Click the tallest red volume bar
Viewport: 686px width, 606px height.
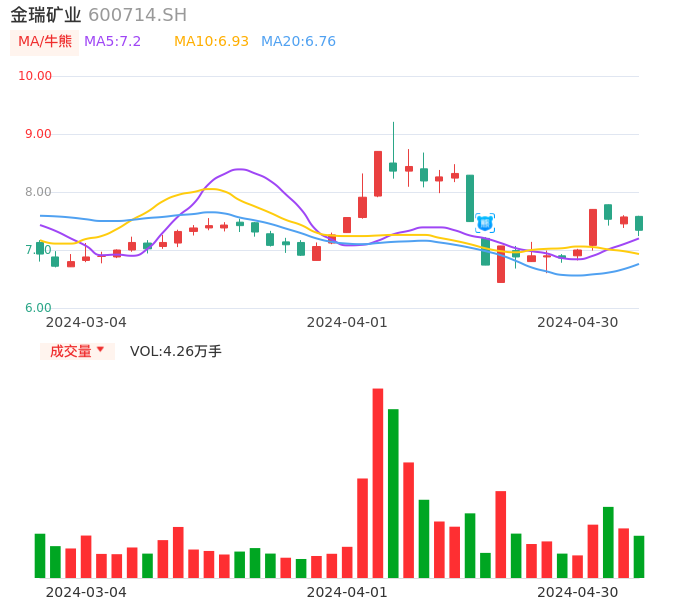pyautogui.click(x=378, y=483)
